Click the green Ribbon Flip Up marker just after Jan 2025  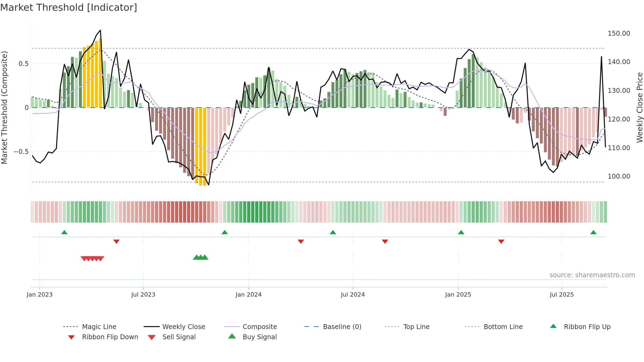(461, 232)
